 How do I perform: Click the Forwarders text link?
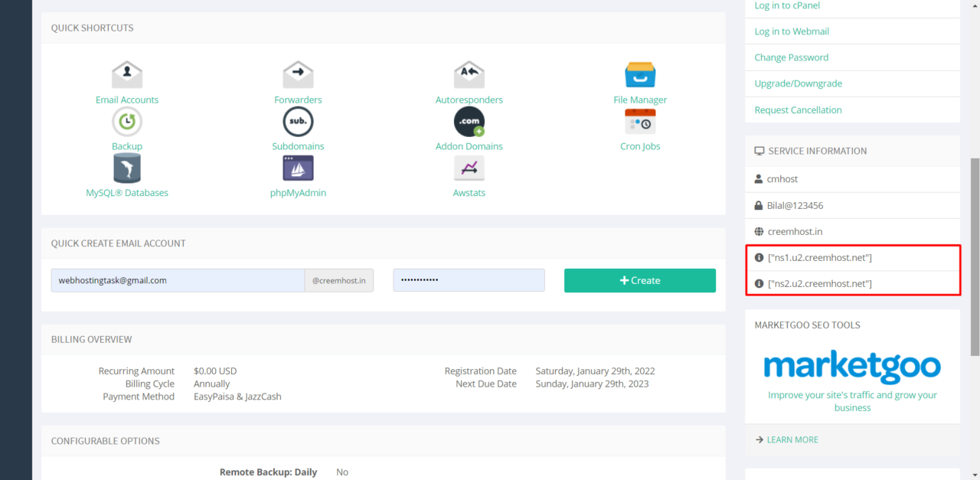(298, 100)
